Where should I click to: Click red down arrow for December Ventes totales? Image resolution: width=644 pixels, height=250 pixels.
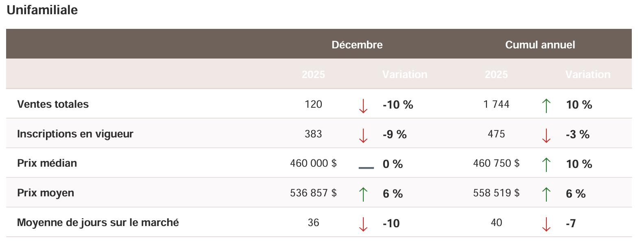point(363,105)
